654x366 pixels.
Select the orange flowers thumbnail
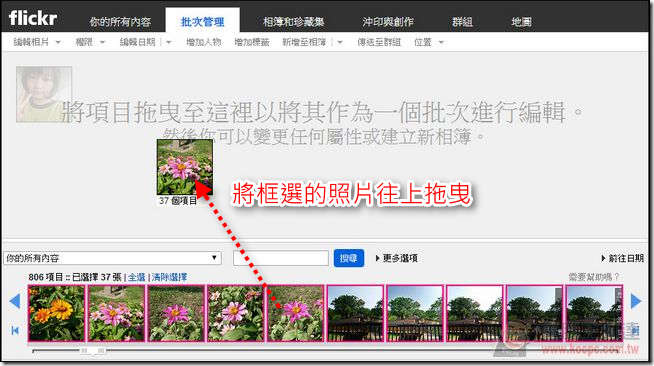[56, 313]
